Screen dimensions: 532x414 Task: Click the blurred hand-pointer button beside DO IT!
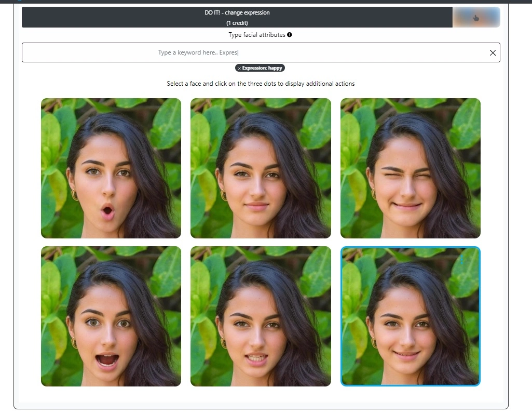pos(476,17)
